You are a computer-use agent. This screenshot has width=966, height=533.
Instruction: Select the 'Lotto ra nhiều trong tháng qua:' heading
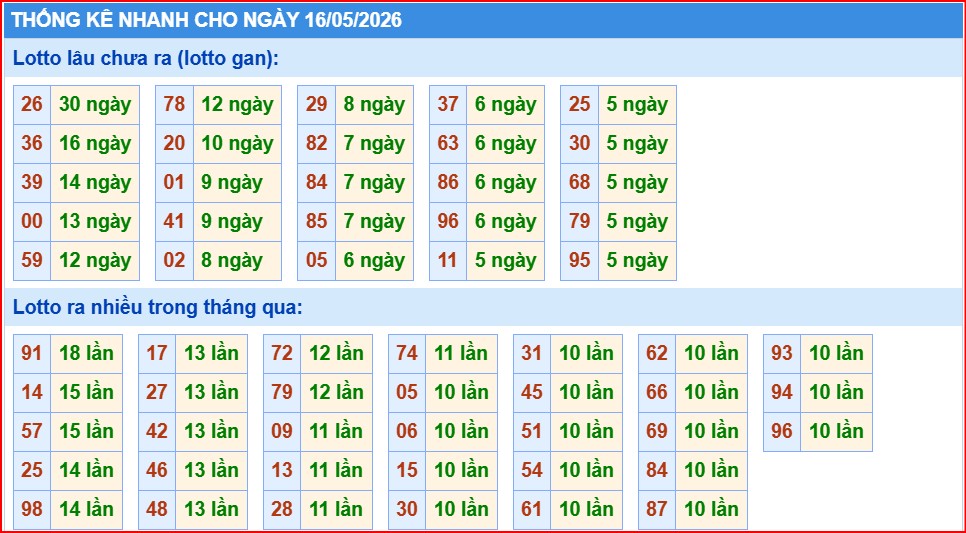(x=158, y=307)
